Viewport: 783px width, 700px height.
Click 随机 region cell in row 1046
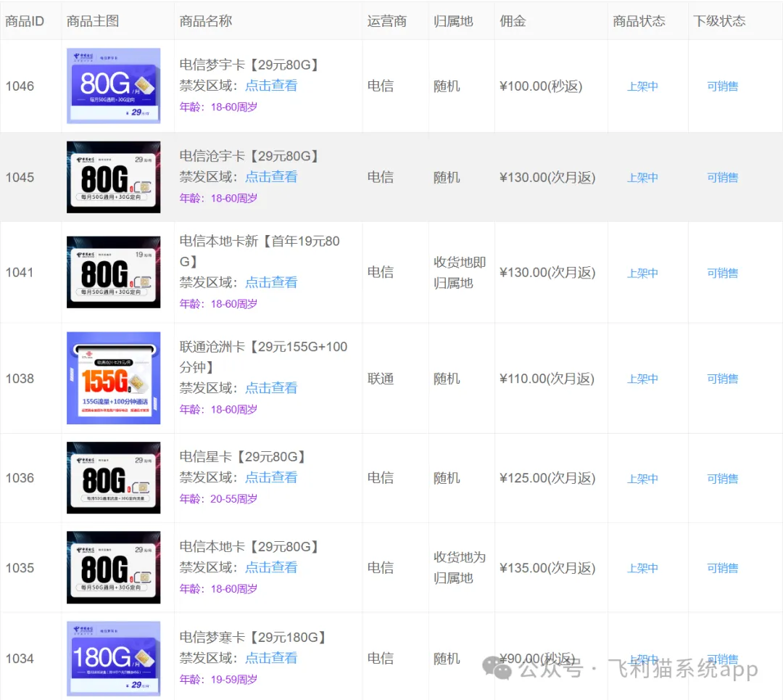[x=447, y=86]
